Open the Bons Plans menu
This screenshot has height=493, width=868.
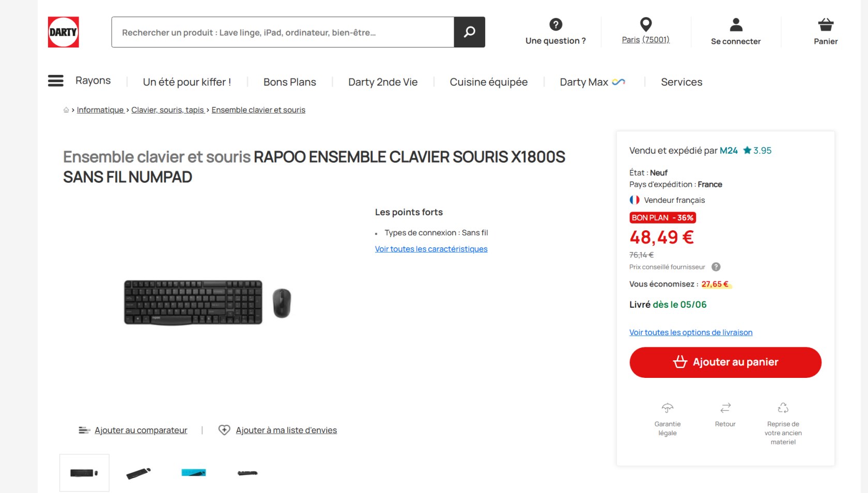[289, 82]
